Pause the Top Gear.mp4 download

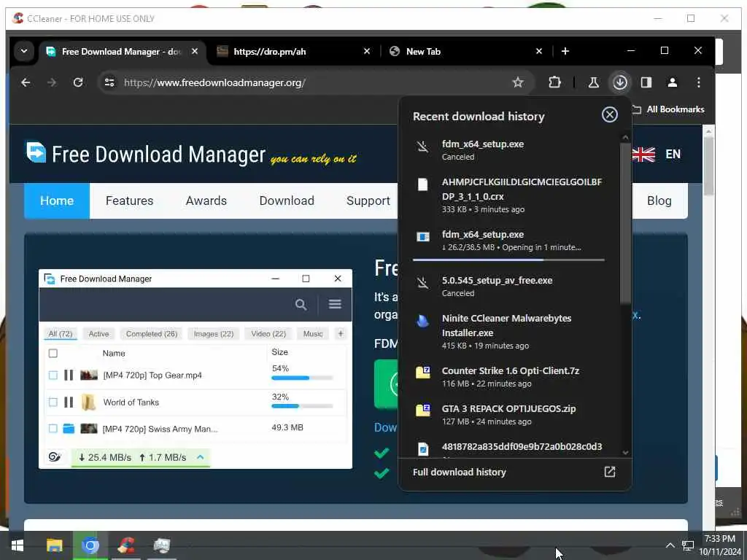coord(69,376)
